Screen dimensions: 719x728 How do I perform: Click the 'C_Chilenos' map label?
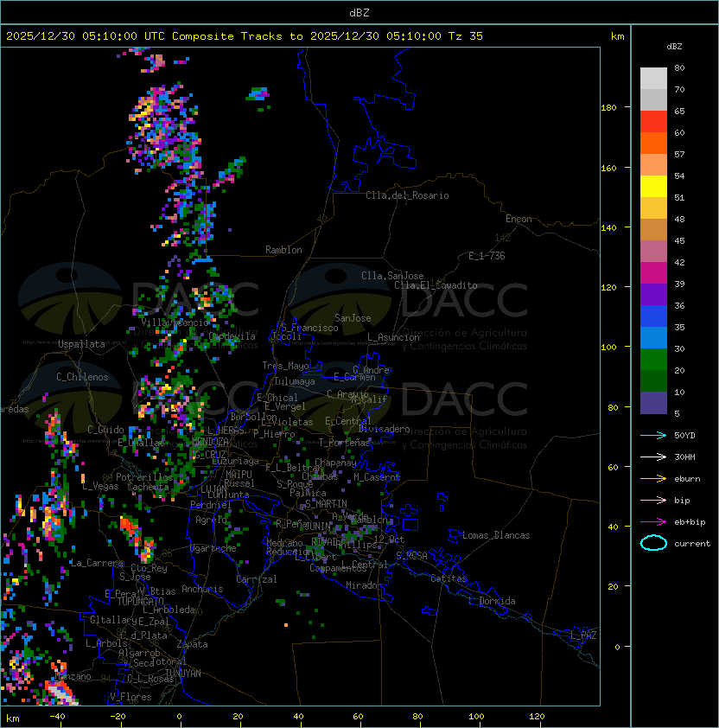[82, 377]
